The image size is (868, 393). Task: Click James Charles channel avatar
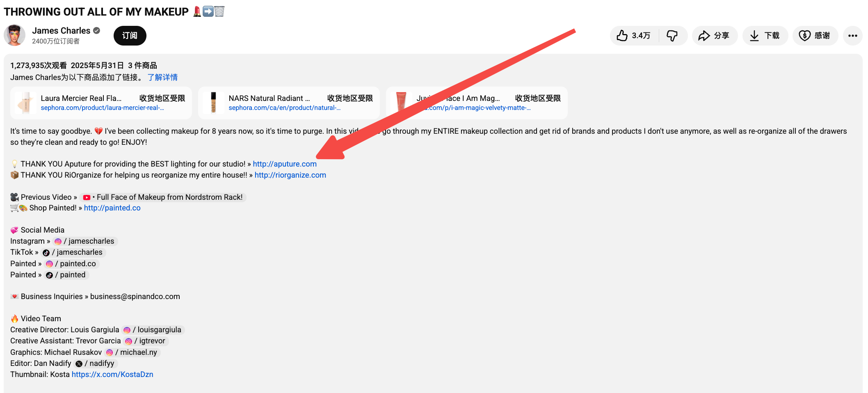(15, 35)
